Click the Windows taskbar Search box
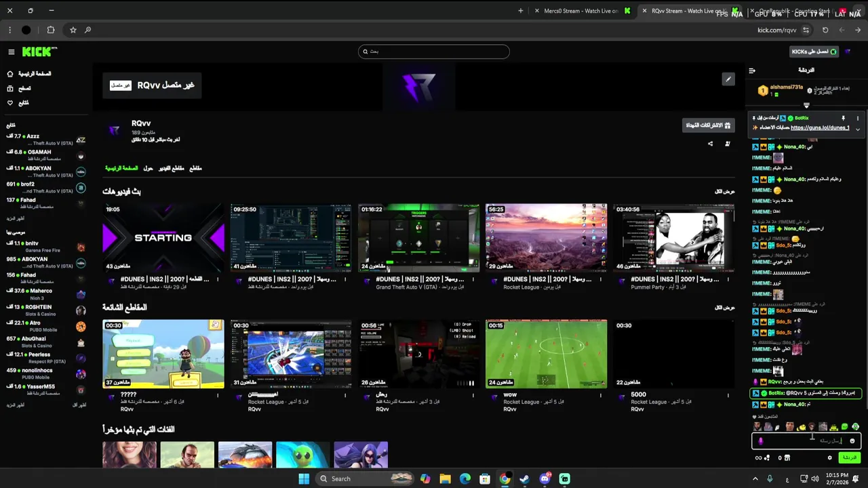Screen dimensions: 868x488 (366, 479)
